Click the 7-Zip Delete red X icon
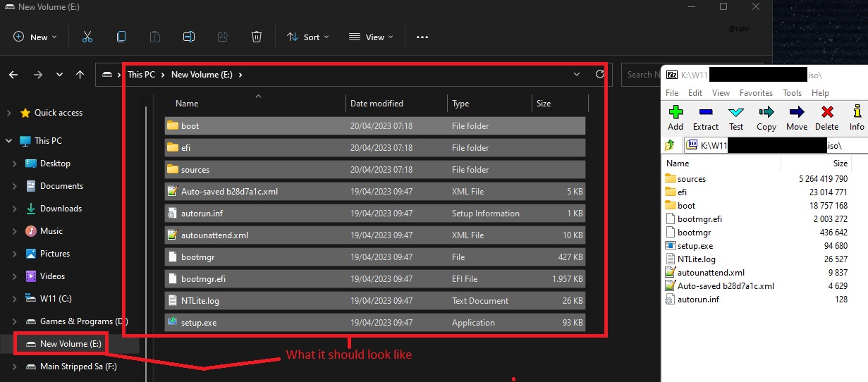 pos(826,117)
